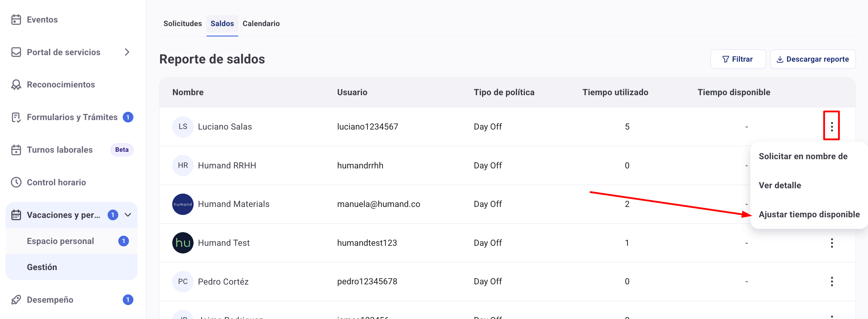Click the Reconocimientos award ribbon icon

coord(16,84)
